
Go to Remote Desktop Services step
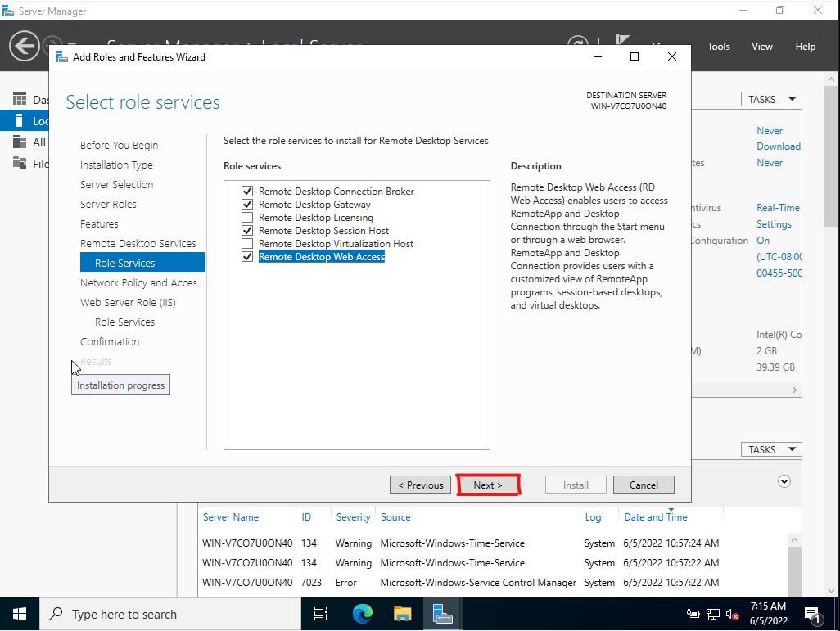pos(138,243)
